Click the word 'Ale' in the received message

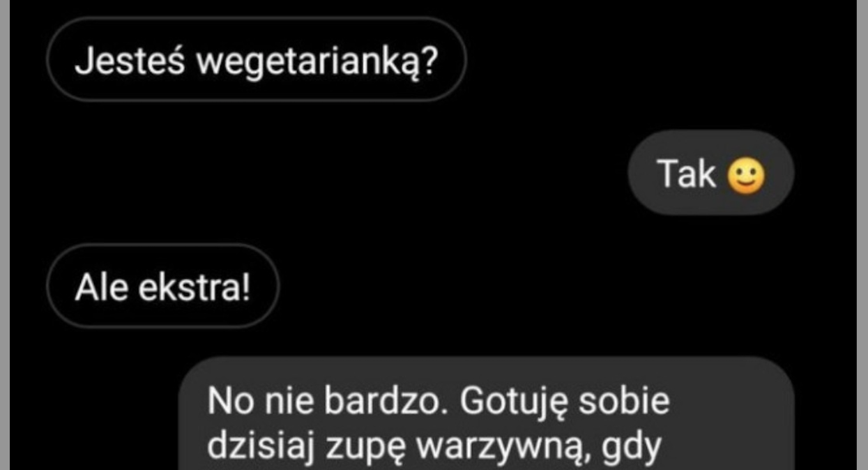pyautogui.click(x=100, y=287)
